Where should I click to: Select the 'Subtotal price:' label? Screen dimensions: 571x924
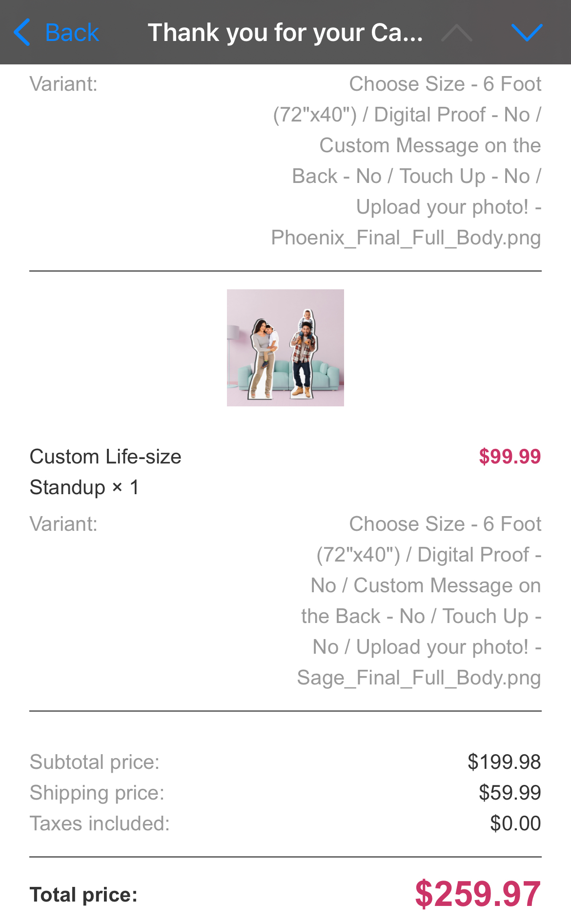click(95, 762)
